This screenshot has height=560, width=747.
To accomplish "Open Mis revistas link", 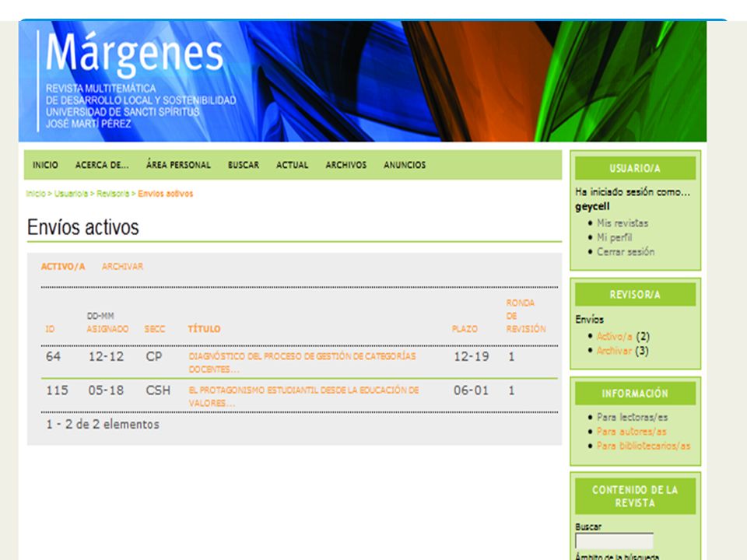I will tap(622, 223).
